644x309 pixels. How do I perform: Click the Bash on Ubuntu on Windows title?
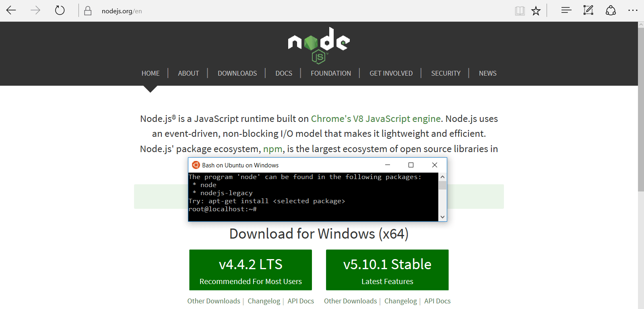[240, 165]
